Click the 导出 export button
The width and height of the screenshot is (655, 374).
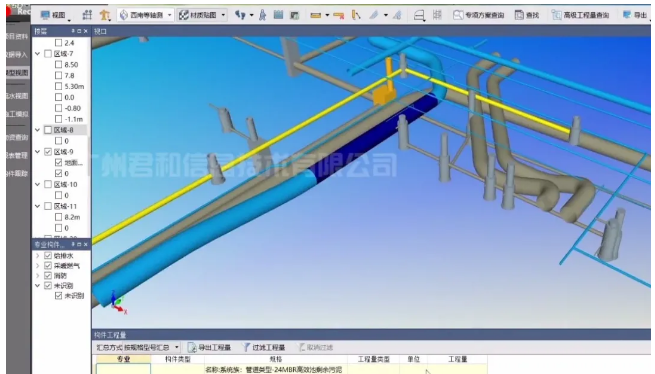click(x=635, y=15)
